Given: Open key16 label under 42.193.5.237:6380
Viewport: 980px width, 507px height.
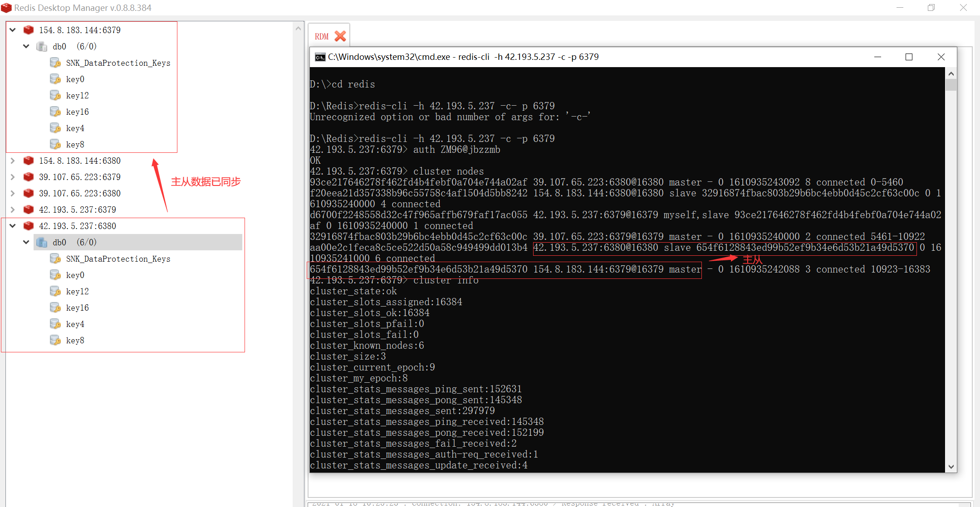Looking at the screenshot, I should pos(78,308).
